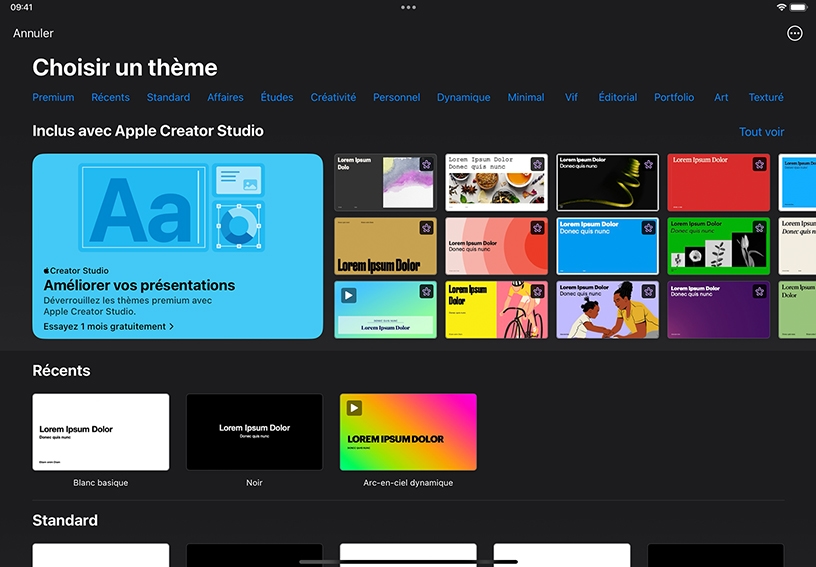Switch to the Éditorial category
Viewport: 816px width, 567px height.
618,97
